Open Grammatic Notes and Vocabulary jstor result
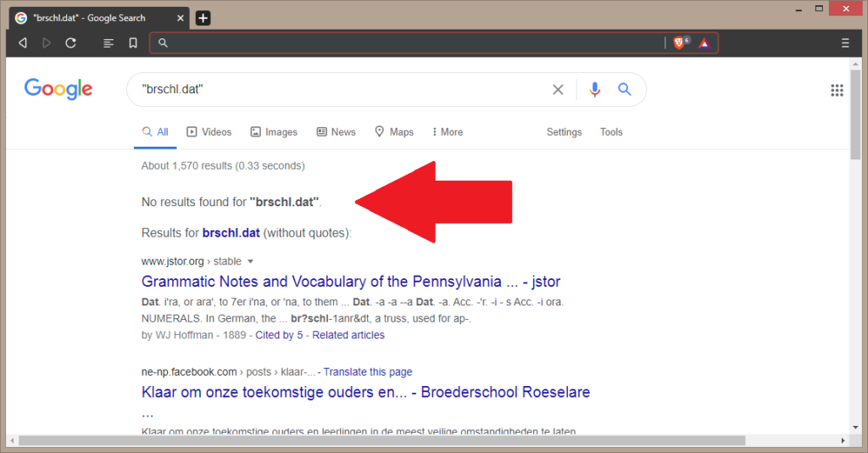 click(x=351, y=282)
